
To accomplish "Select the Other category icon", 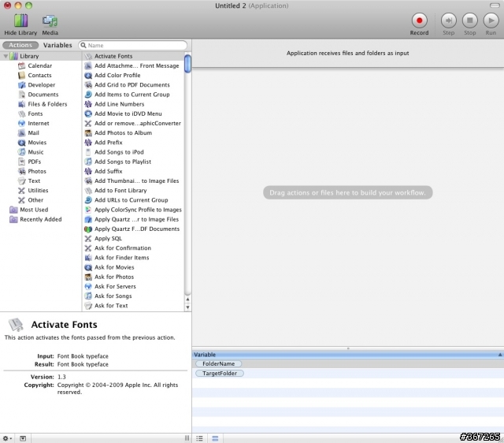I will point(21,200).
